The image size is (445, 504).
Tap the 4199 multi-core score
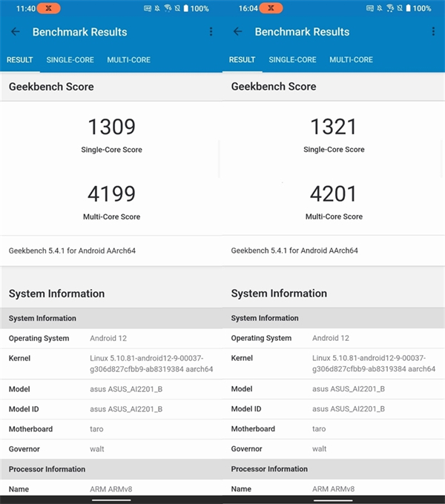(x=111, y=194)
